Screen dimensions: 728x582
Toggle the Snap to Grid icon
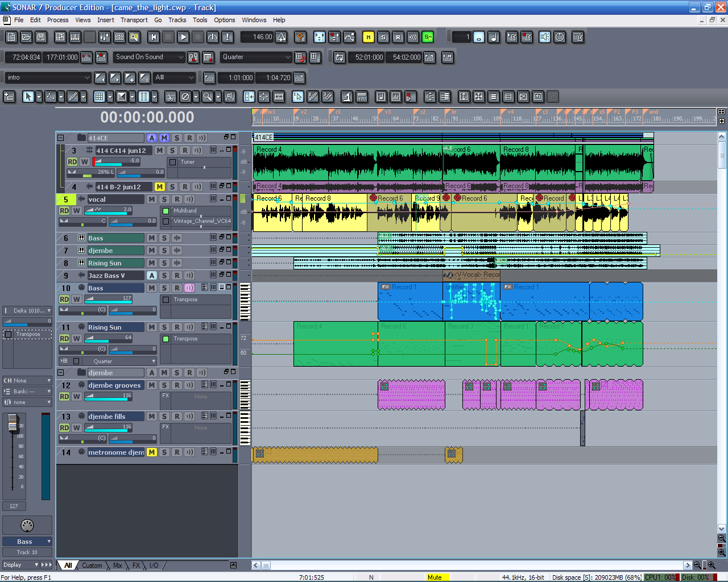(x=99, y=97)
